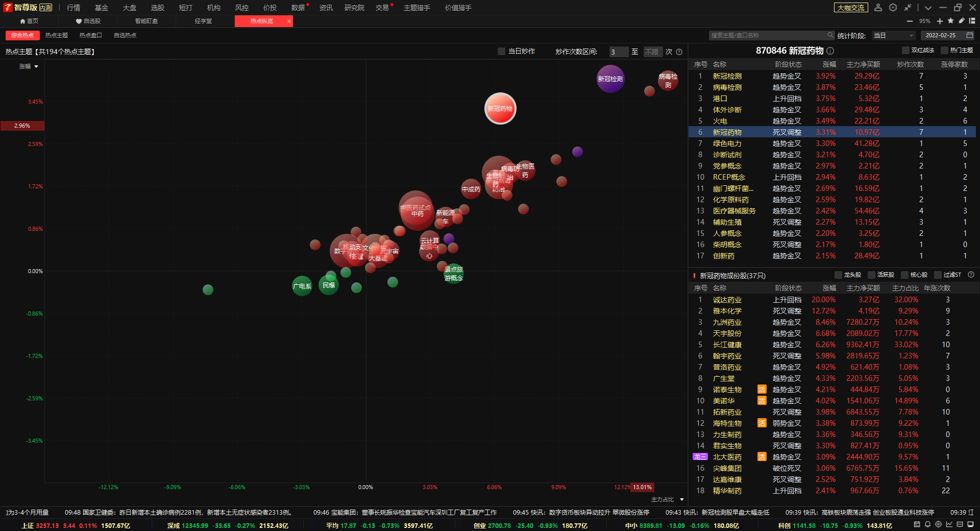Click the 炒作次数 minimum value field

coord(619,52)
